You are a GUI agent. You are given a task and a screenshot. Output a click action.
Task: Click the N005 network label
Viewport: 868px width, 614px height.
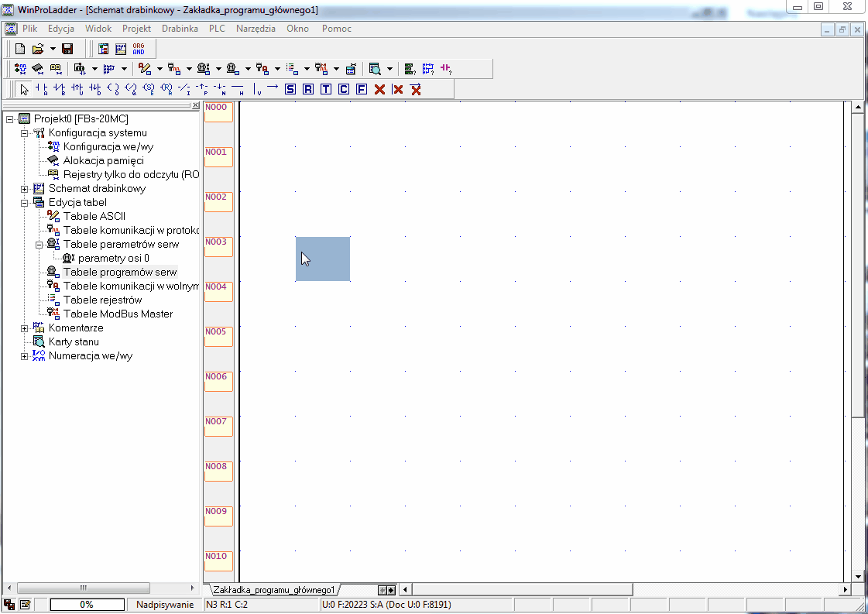click(x=218, y=336)
